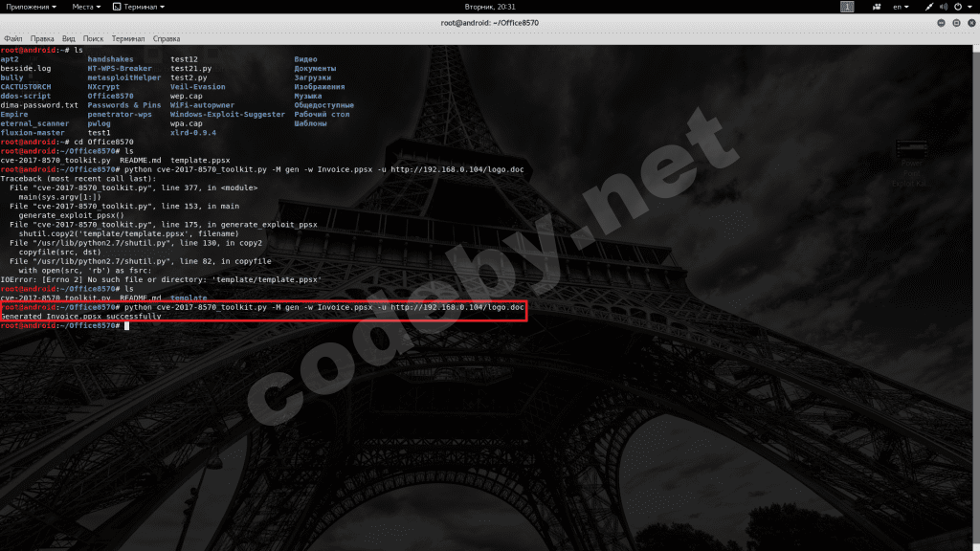
Task: Open the Правка menu
Action: (x=42, y=38)
